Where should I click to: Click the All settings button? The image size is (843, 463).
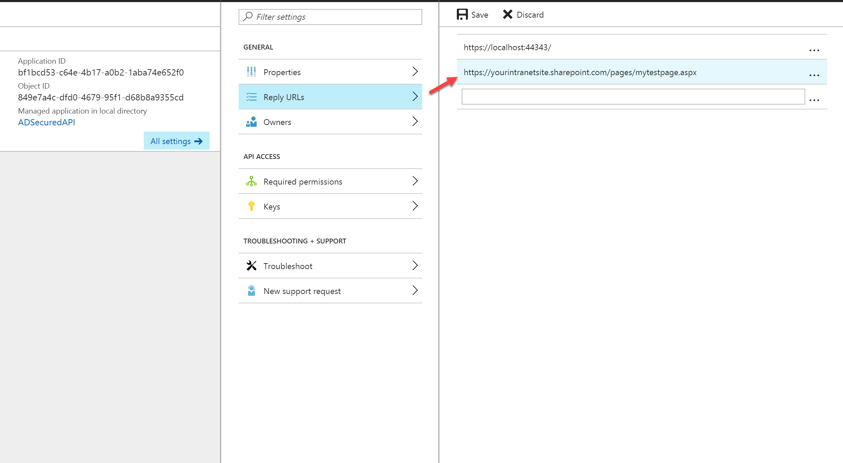pyautogui.click(x=176, y=141)
